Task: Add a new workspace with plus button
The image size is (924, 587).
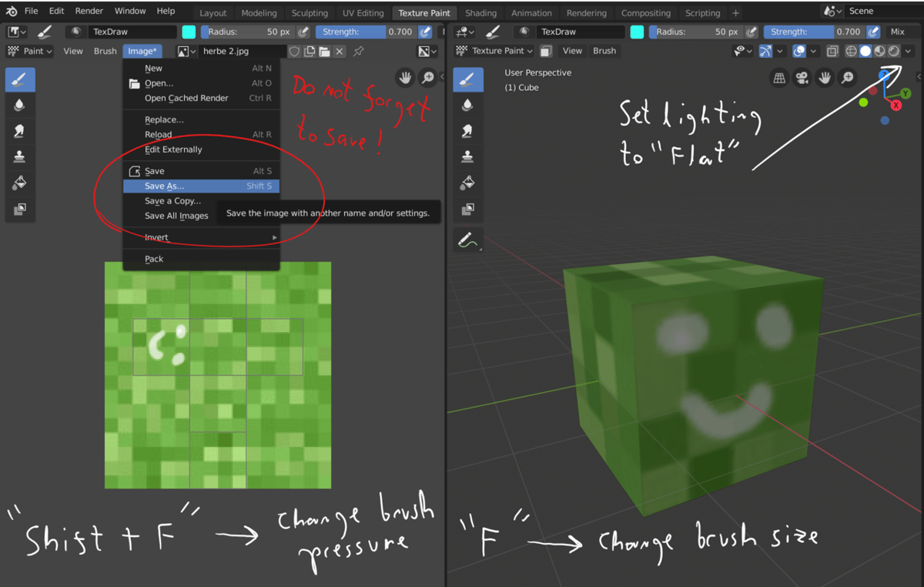Action: pos(735,13)
